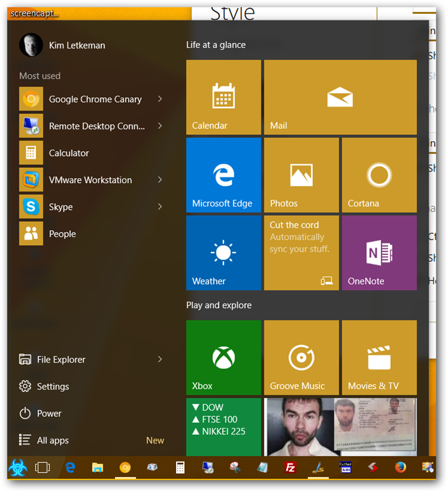Screen dimensions: 448x492
Task: Open the Calendar tile
Action: (223, 97)
